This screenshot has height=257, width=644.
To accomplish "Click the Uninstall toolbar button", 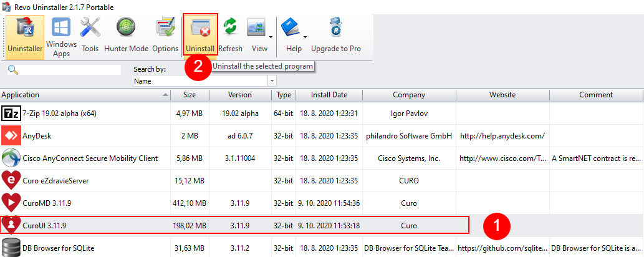I will 200,34.
